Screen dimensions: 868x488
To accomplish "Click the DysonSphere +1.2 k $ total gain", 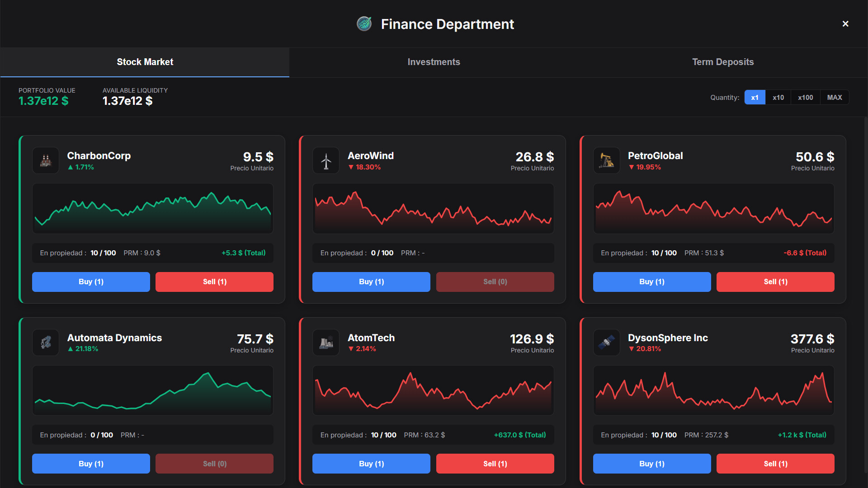I will point(802,435).
